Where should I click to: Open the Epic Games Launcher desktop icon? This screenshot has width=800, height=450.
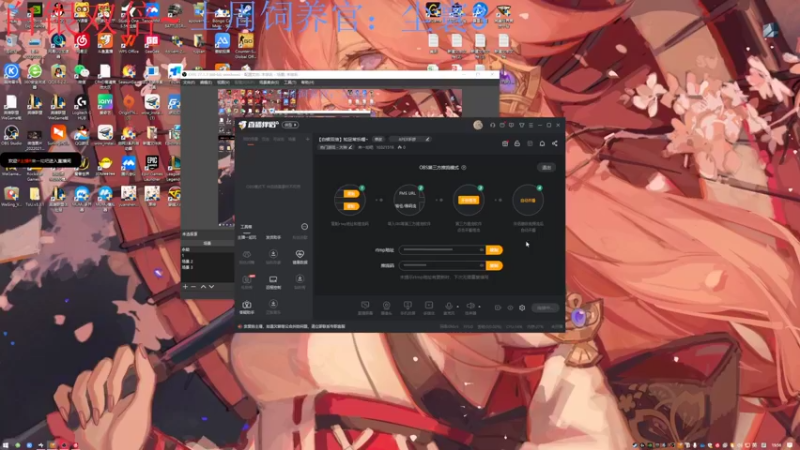(152, 166)
